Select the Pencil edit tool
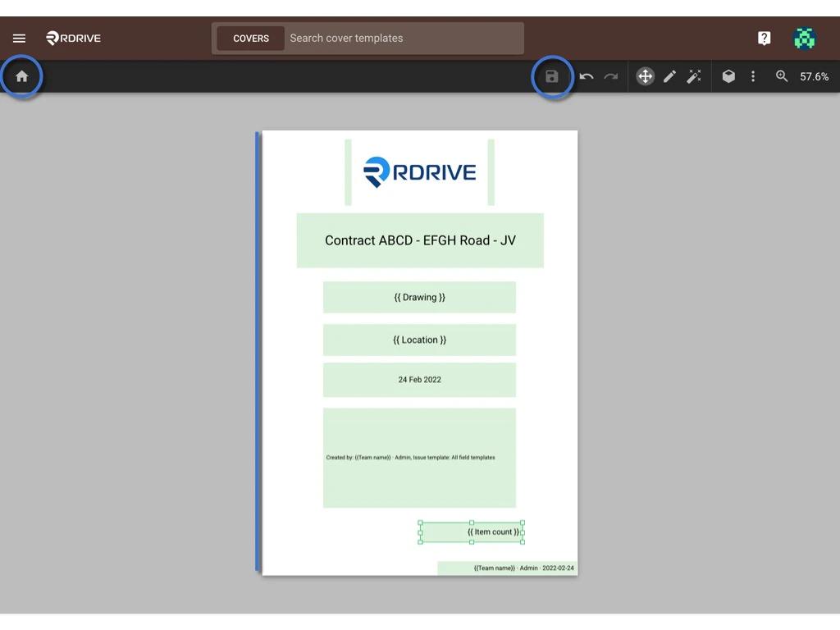The image size is (840, 630). 669,76
